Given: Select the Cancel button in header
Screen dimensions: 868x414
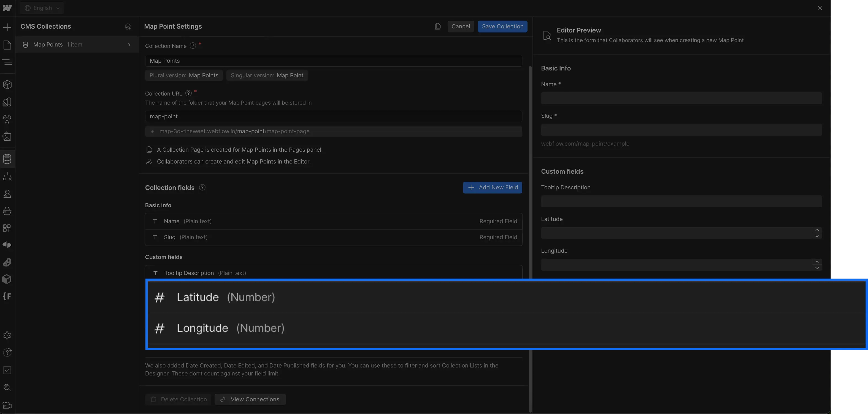Looking at the screenshot, I should click(x=461, y=26).
